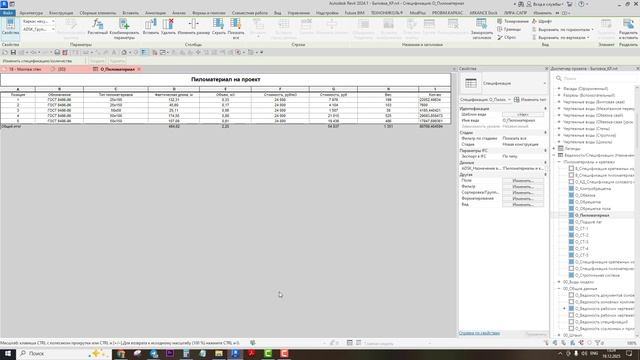Collapse Пиломатериалы и крепежи tree node
Viewport: 640px width, 360px height.
click(559, 162)
